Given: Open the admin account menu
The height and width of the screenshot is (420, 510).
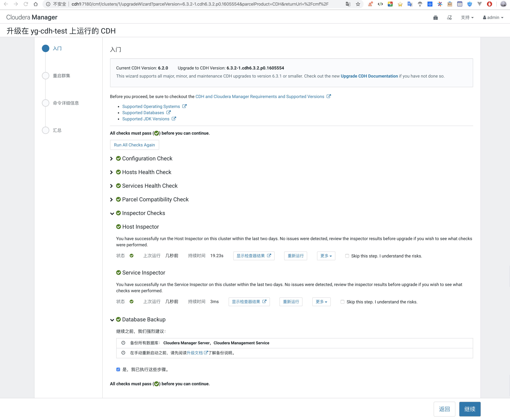Looking at the screenshot, I should click(x=493, y=17).
